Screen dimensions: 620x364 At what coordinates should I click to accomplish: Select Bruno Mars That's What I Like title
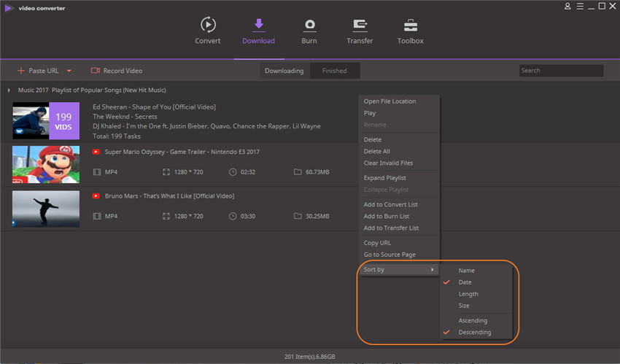[x=169, y=196]
